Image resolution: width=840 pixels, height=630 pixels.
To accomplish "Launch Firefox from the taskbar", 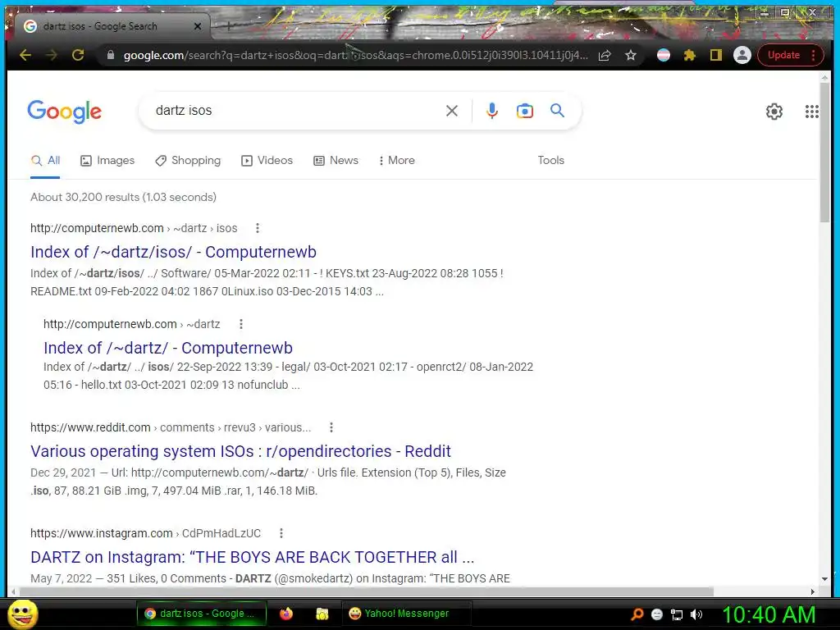I will coord(286,614).
